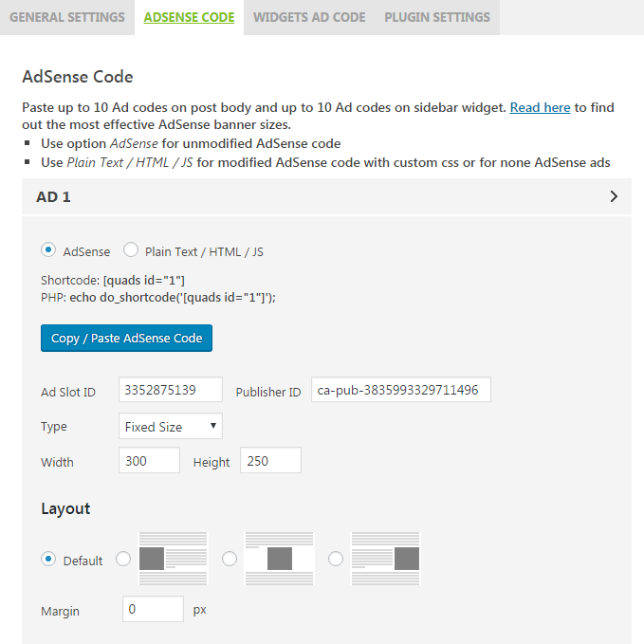Open the Type dropdown showing Fixed Size
Image resolution: width=644 pixels, height=644 pixels.
point(171,426)
